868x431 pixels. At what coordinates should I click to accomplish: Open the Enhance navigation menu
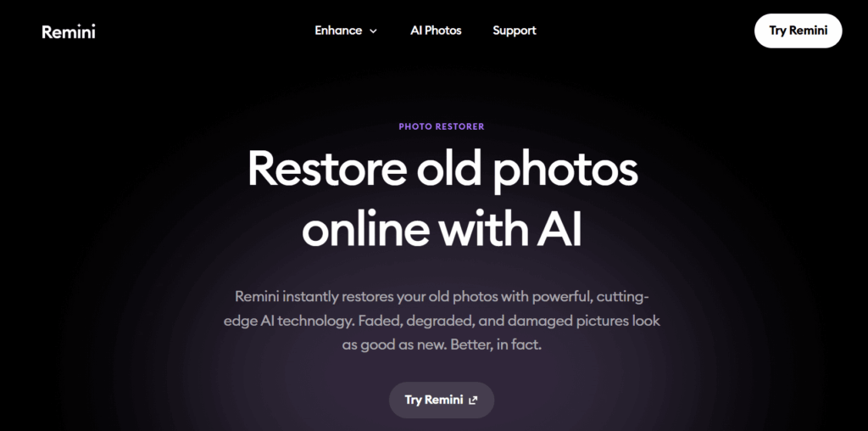pyautogui.click(x=346, y=31)
